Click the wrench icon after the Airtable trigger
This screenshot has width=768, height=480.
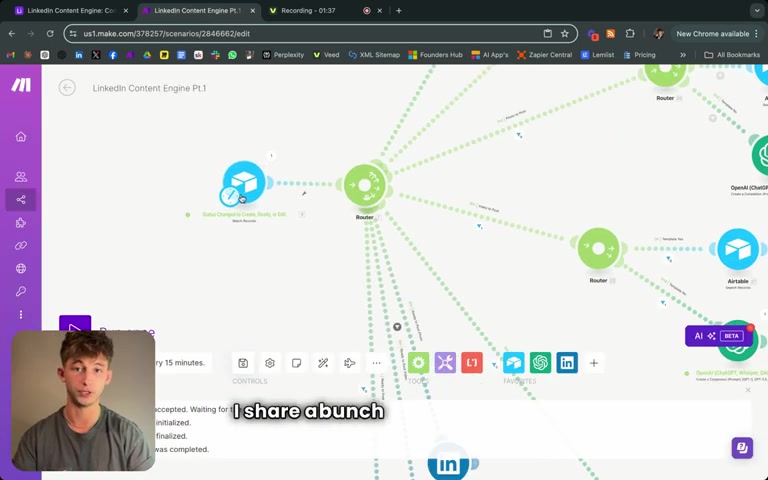[304, 193]
